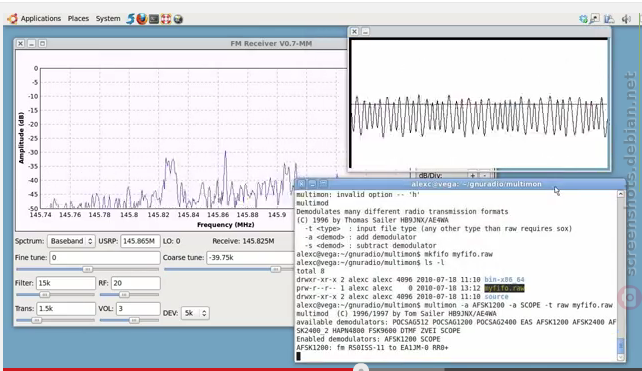642x371 pixels.
Task: Click the scope waveform display
Action: click(x=479, y=104)
